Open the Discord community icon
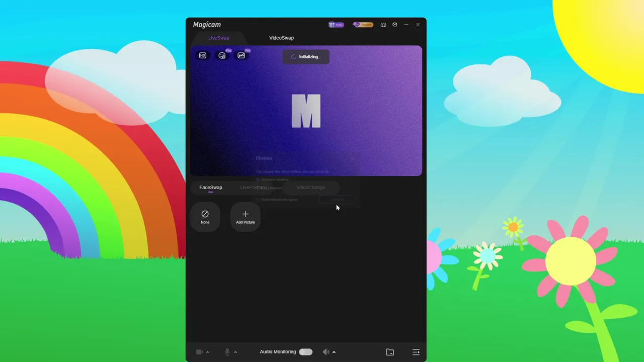This screenshot has width=644, height=362. (383, 25)
